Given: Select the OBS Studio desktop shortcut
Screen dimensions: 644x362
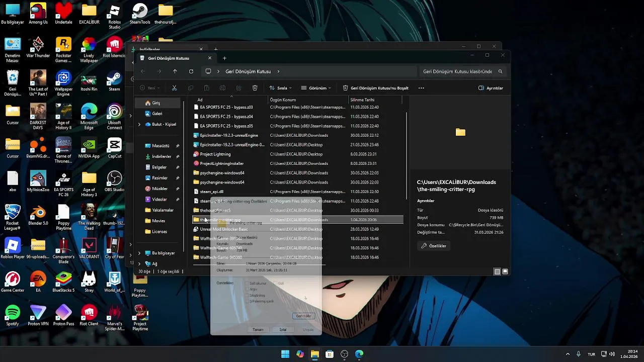Looking at the screenshot, I should click(x=114, y=182).
